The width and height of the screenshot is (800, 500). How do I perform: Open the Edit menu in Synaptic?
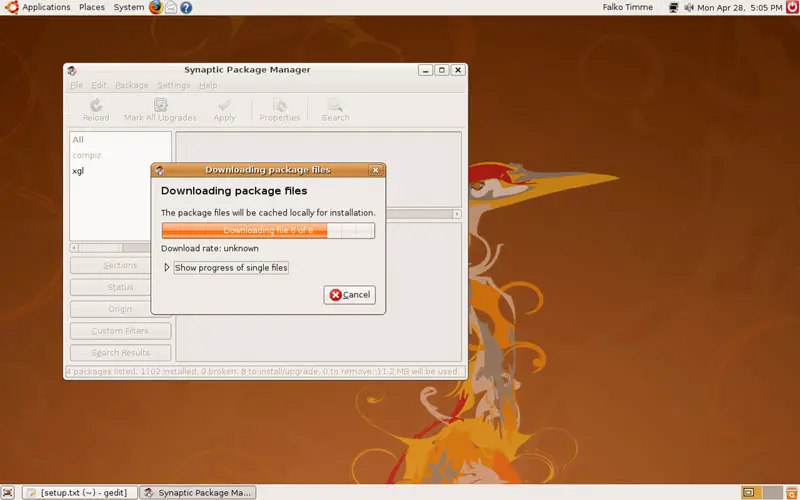point(98,85)
